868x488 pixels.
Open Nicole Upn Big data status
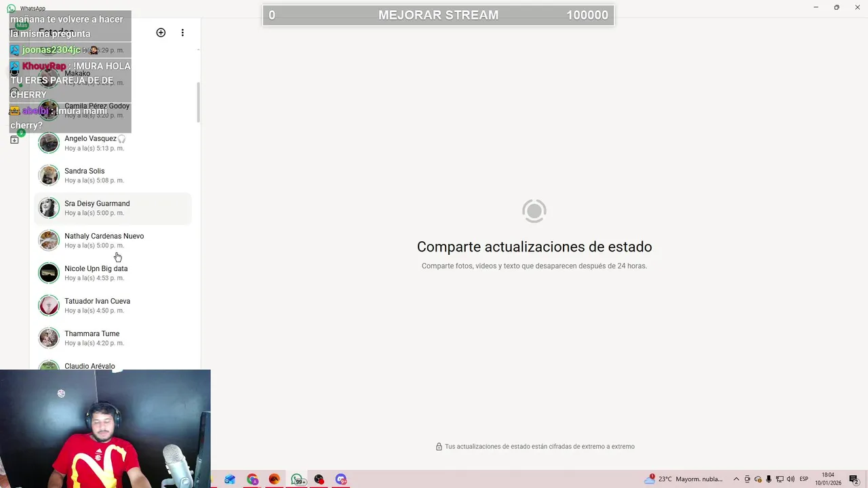113,273
